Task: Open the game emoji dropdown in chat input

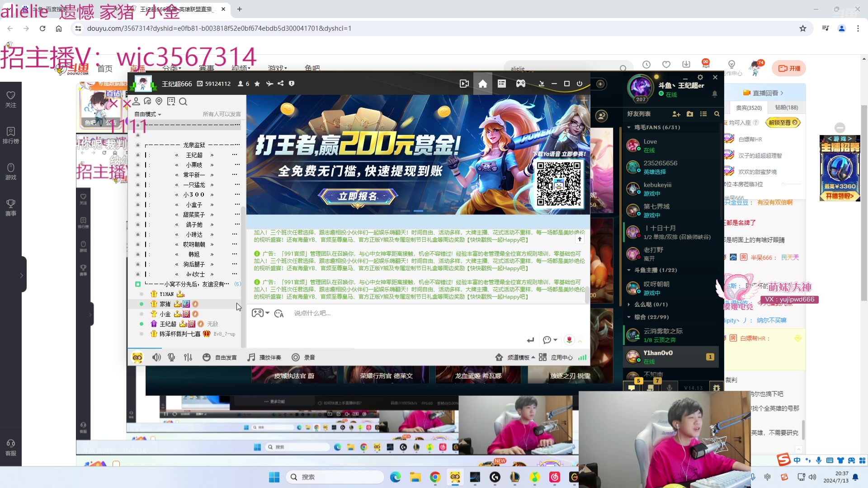Action: tap(260, 313)
